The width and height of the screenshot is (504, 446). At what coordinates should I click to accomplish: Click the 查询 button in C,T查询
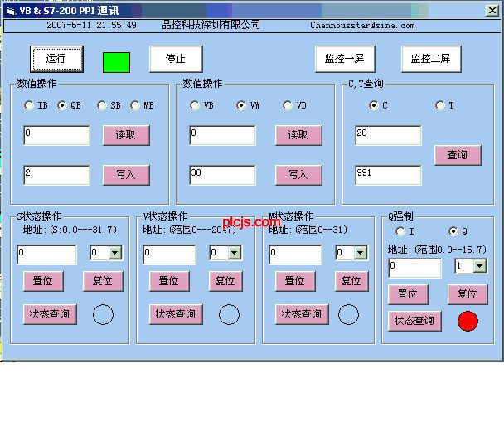point(458,155)
